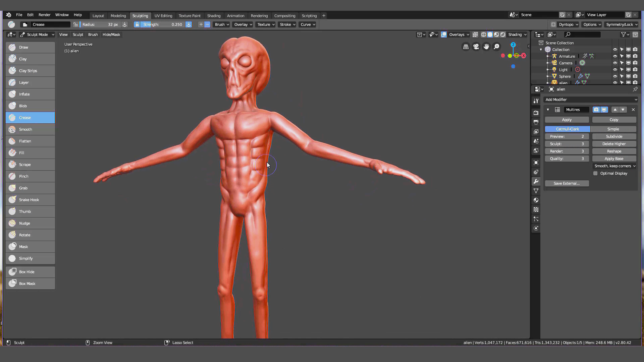Screen dimensions: 644x362
Task: Select the Inflate brush
Action: 30,94
